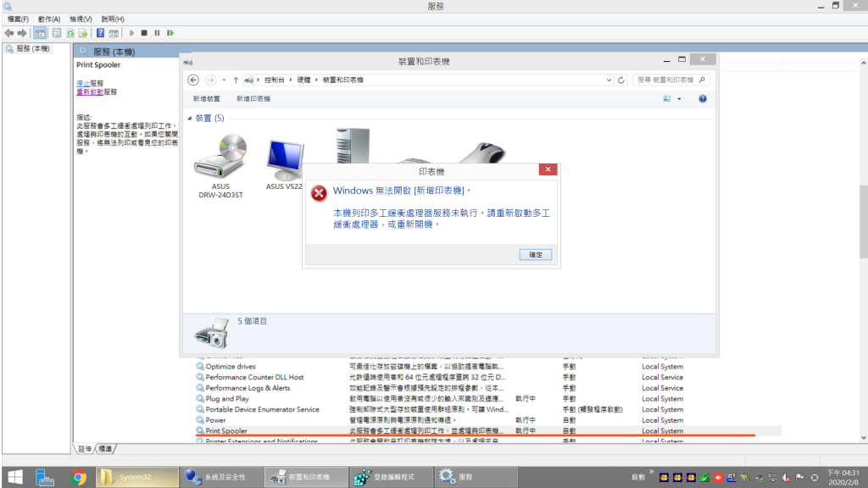Click the 搜尋 裝置和印表機 search box
Screen dimensions: 868x488
click(x=671, y=80)
